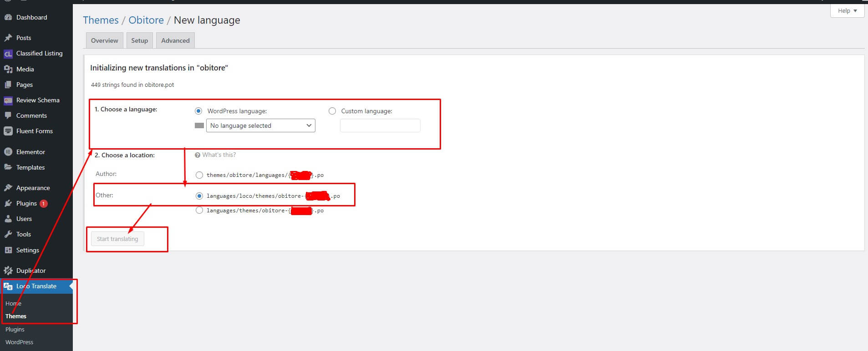This screenshot has height=351, width=868.
Task: Open Loco Translate Home submenu
Action: (x=13, y=303)
